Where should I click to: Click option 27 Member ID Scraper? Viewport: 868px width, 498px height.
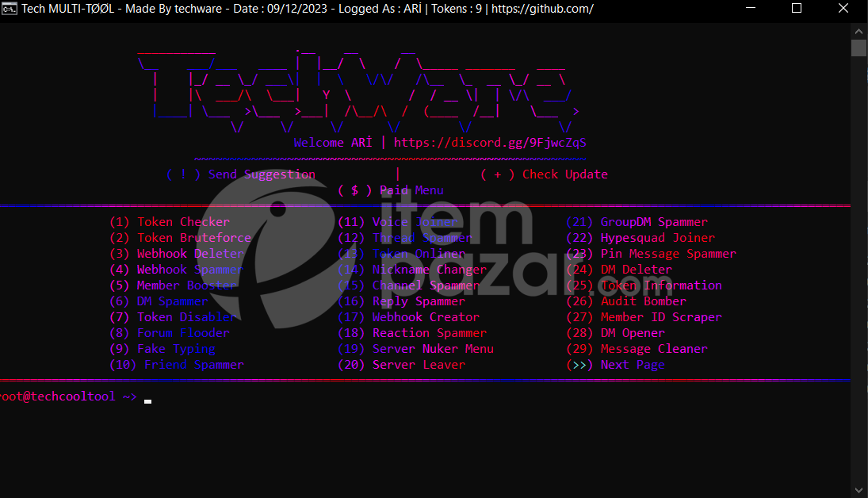pos(644,317)
